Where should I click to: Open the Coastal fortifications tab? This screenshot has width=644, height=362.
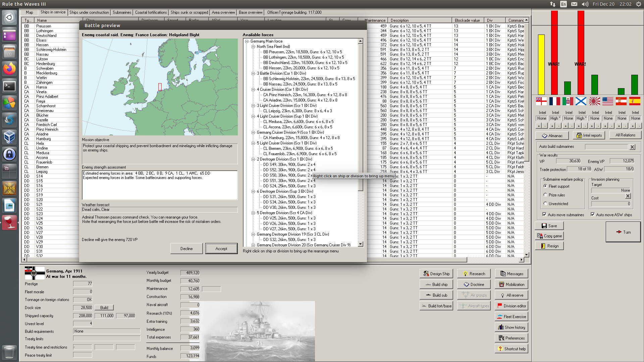point(151,12)
